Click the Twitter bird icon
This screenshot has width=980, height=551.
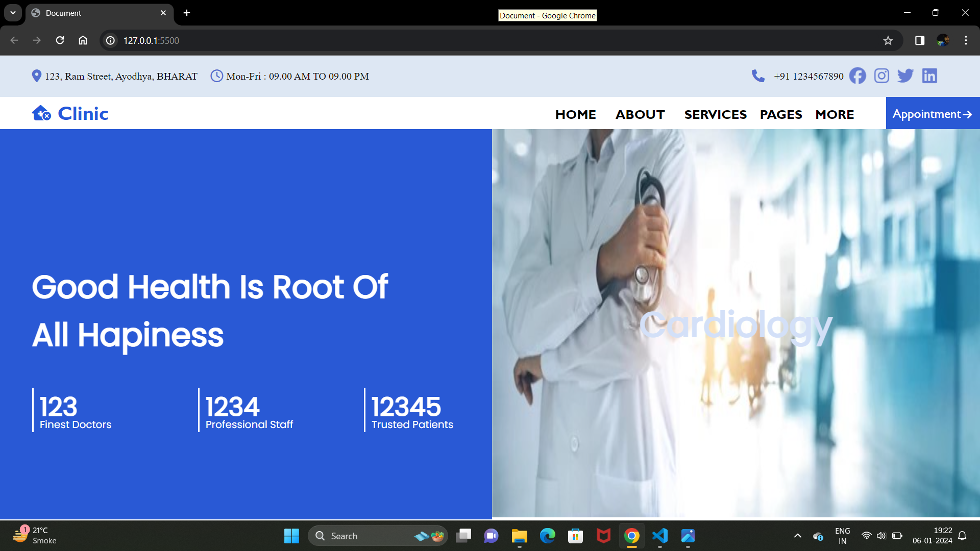pos(905,76)
